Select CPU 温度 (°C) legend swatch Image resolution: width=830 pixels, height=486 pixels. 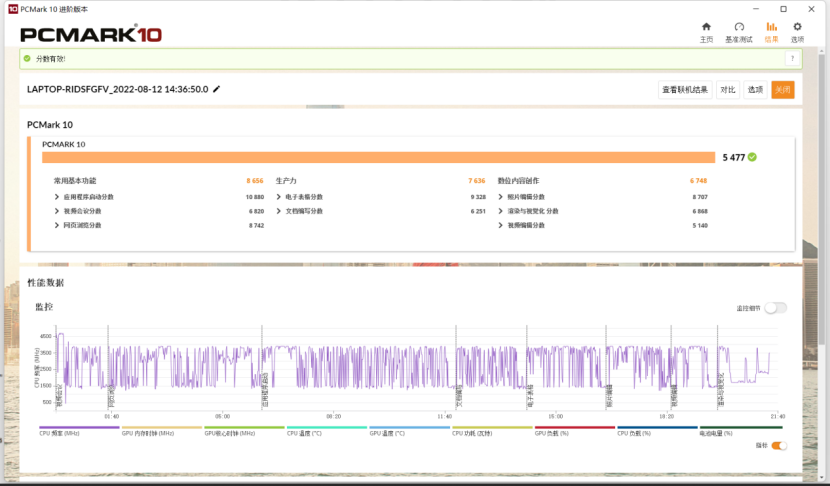click(x=327, y=427)
